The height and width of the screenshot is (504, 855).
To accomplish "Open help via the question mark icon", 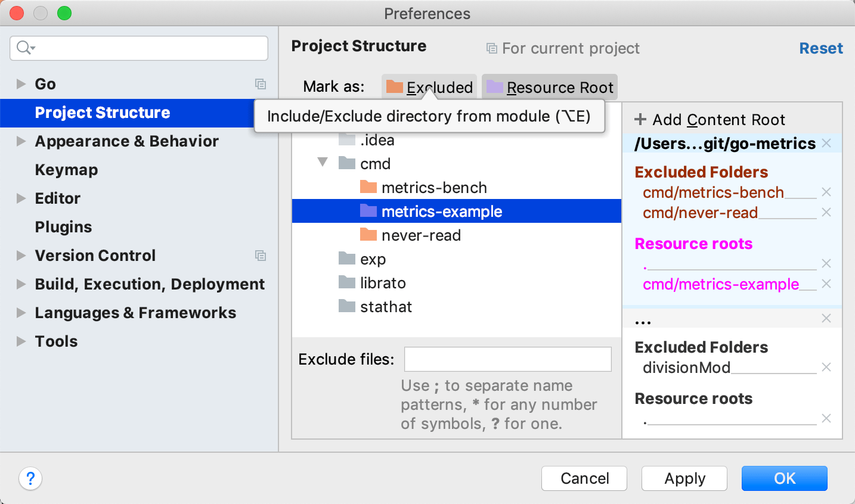I will point(30,478).
